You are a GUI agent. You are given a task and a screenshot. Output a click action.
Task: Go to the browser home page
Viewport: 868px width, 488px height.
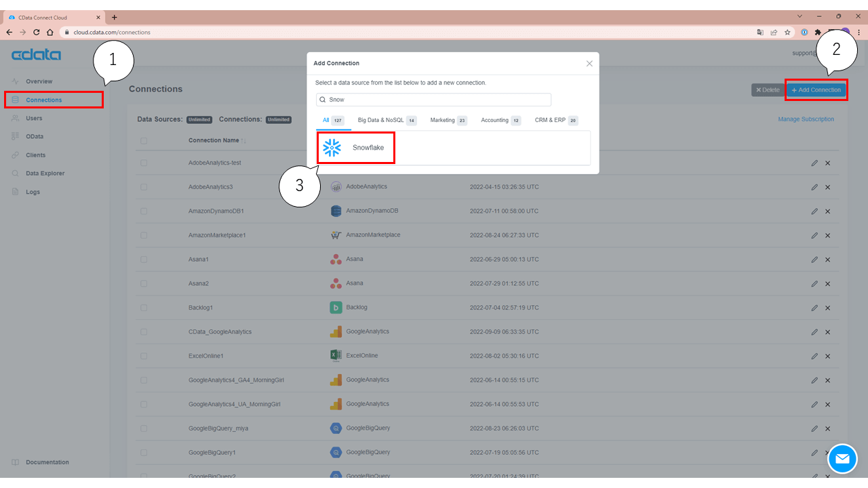pyautogui.click(x=50, y=32)
